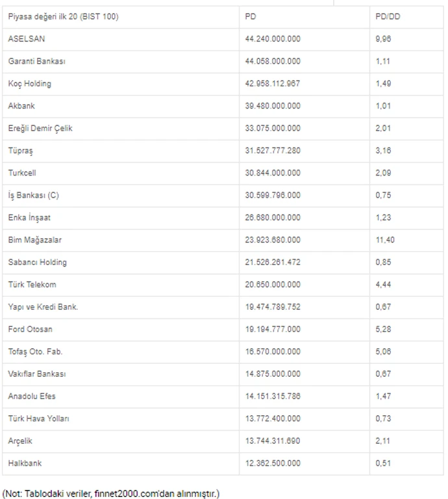Select the Garanti Bankası row name
Screen dimensions: 448x499
click(x=37, y=61)
